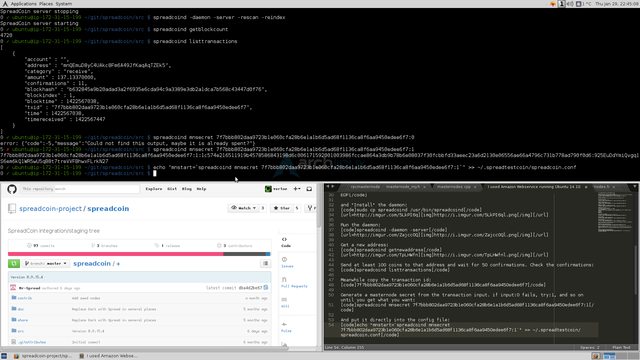The image size is (640, 360).
Task: Click the Fork button icon
Action: (x=311, y=208)
